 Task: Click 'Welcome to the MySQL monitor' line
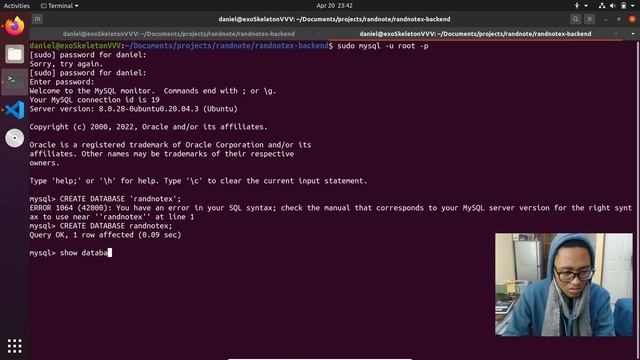point(153,91)
